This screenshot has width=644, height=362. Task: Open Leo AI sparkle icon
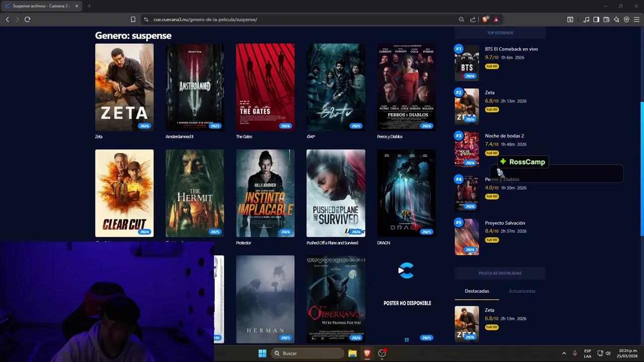pos(616,20)
